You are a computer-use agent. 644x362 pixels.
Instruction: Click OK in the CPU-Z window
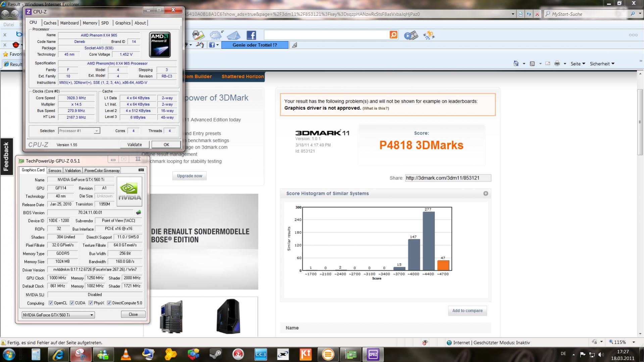[166, 145]
